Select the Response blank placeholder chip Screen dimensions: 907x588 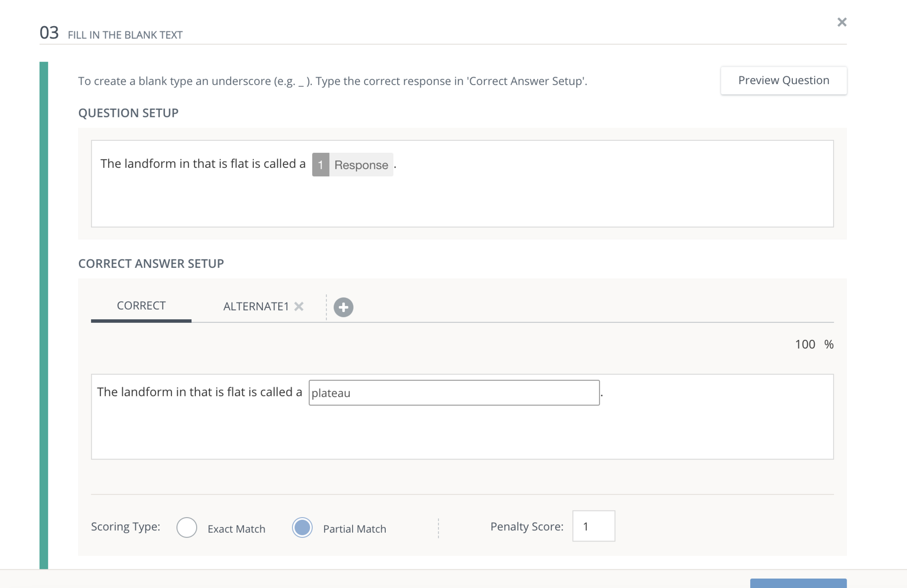point(361,165)
